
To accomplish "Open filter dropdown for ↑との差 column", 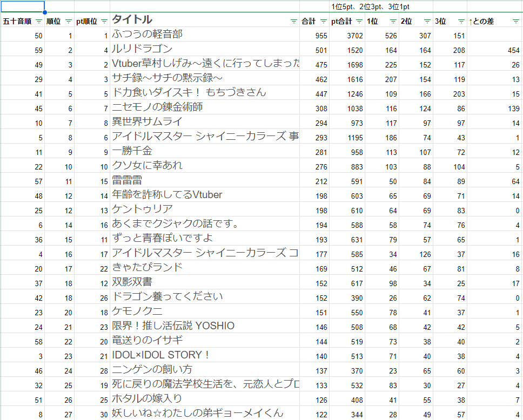I will pyautogui.click(x=515, y=22).
